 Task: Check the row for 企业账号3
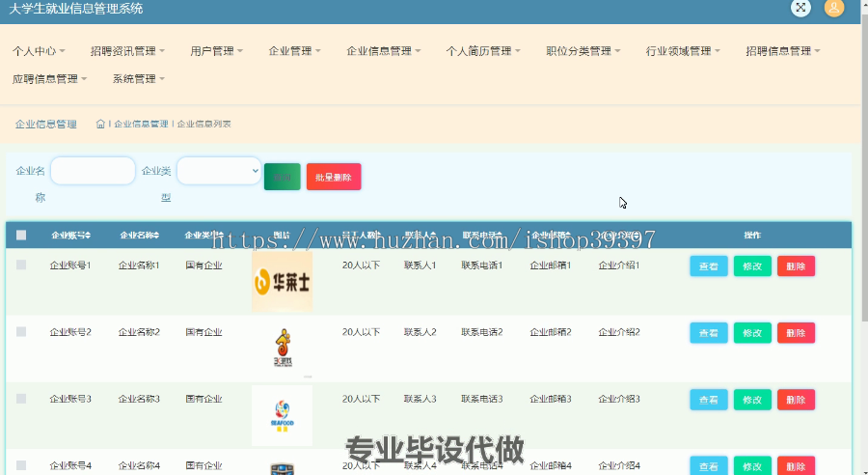[21, 399]
